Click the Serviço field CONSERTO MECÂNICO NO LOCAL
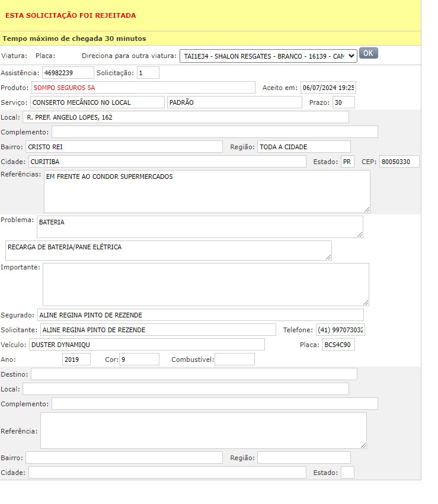This screenshot has height=504, width=438. [97, 102]
